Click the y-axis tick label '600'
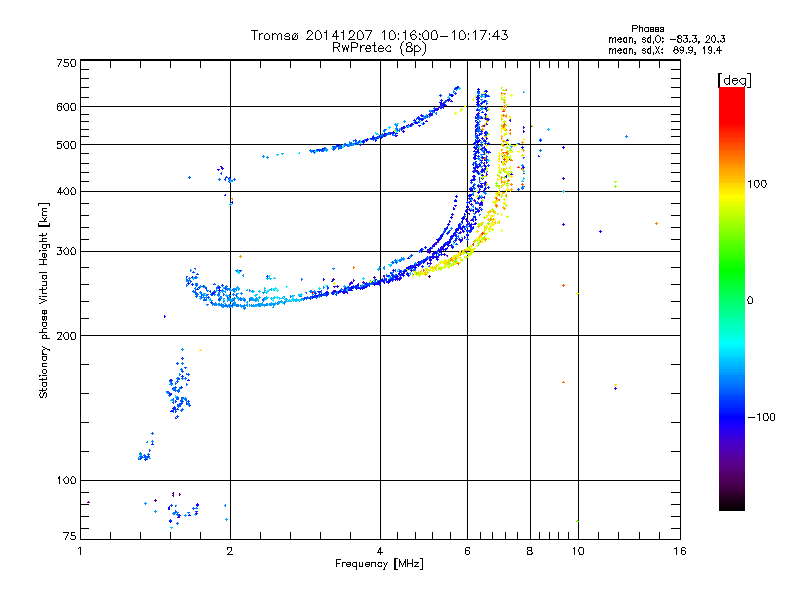 pos(66,107)
